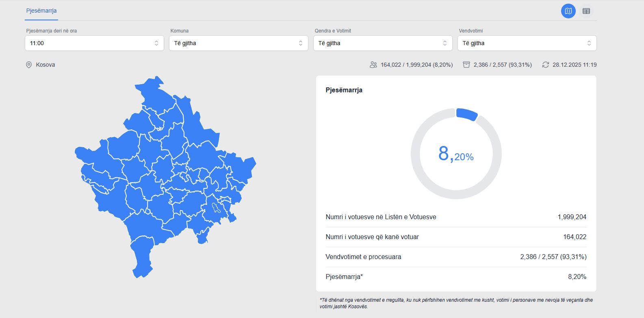Switch to table view icon
644x318 pixels.
(x=586, y=11)
